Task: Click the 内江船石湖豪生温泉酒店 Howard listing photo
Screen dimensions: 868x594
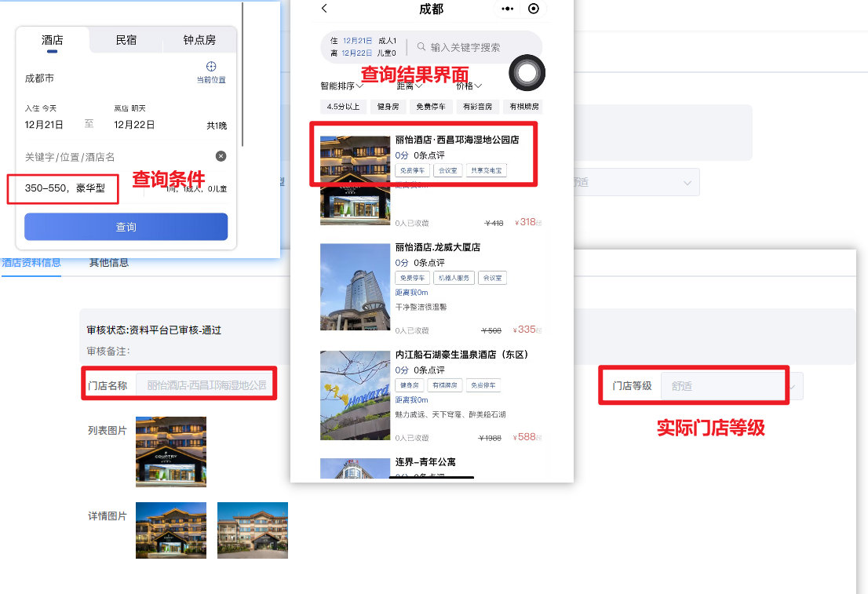Action: coord(355,395)
